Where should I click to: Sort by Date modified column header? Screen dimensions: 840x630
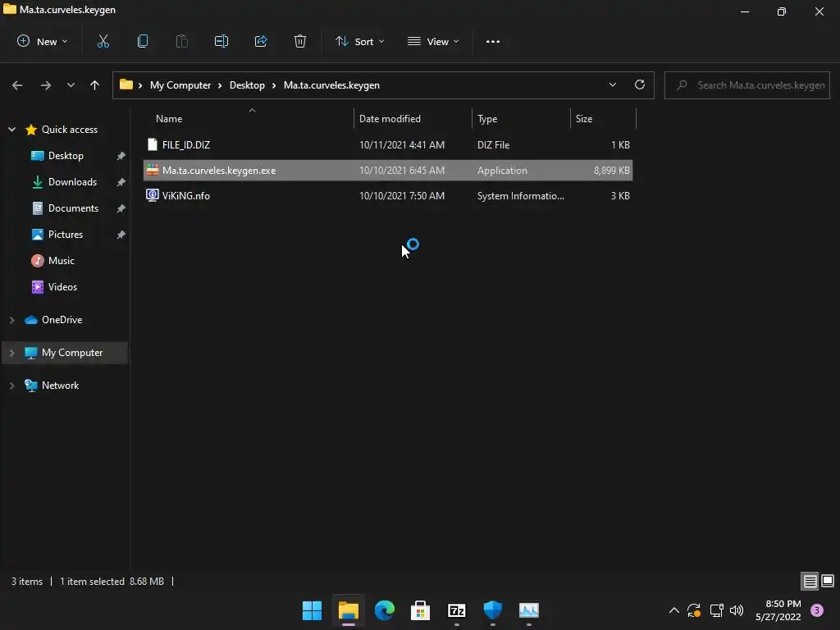coord(413,118)
